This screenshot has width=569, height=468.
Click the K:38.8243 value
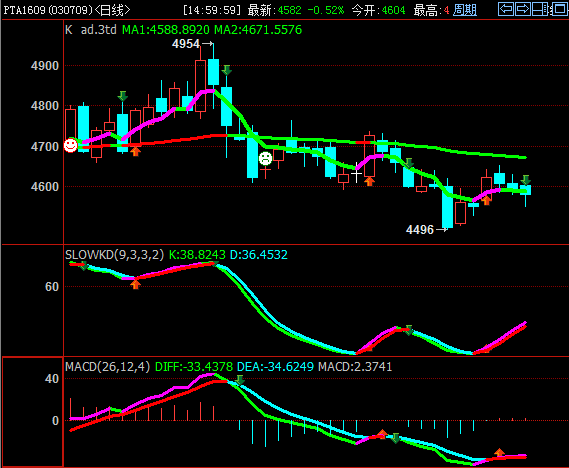197,255
